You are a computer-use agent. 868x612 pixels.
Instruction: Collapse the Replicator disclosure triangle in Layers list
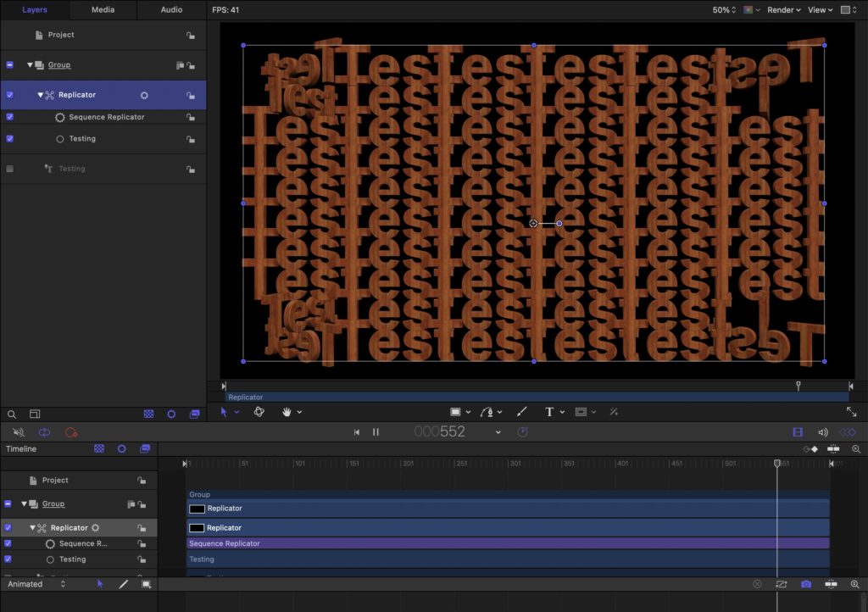(40, 95)
